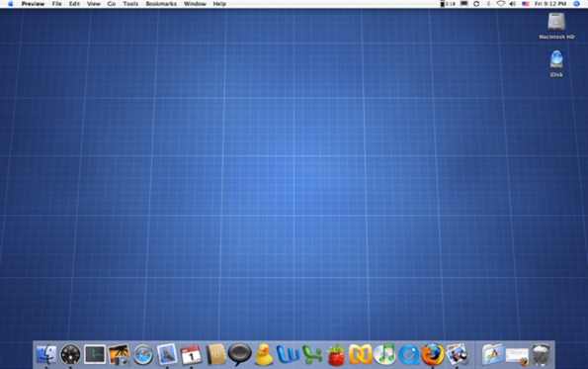The height and width of the screenshot is (369, 588).
Task: Launch the strawberry Smultron icon
Action: [336, 355]
